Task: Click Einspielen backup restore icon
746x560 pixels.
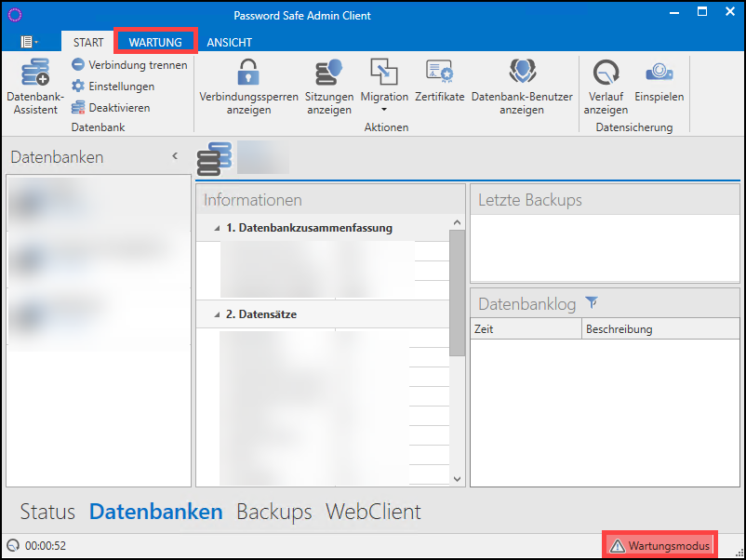Action: pos(659,72)
